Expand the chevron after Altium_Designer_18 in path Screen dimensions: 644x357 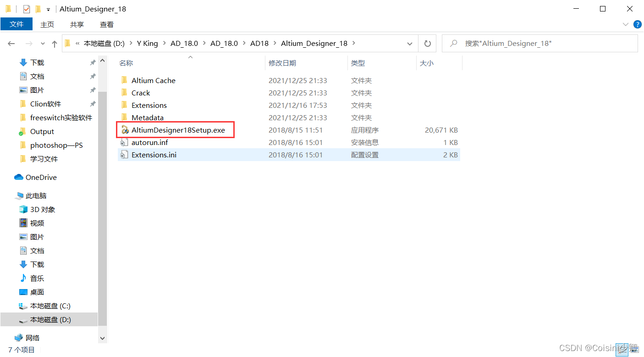[x=353, y=44]
